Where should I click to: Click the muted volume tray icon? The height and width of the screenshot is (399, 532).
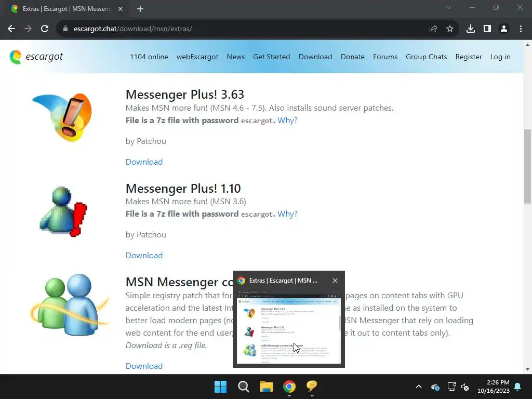[x=465, y=387]
